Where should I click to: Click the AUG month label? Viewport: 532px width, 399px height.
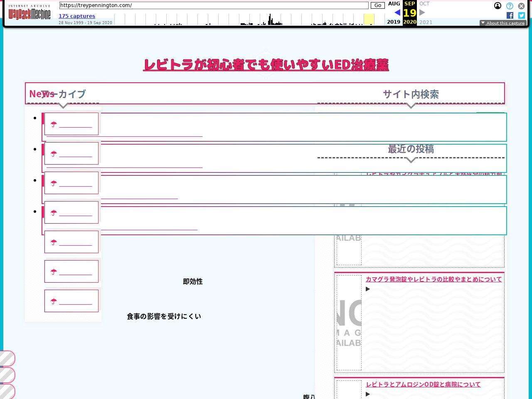[x=394, y=4]
